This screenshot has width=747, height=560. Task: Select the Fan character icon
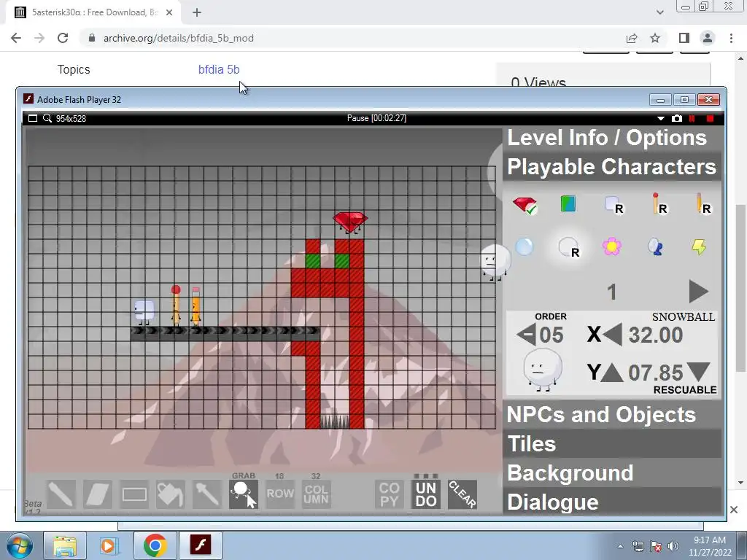point(655,246)
